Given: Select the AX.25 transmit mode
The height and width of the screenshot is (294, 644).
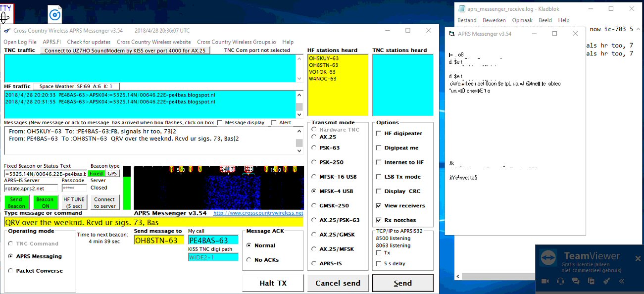Looking at the screenshot, I should coord(313,137).
